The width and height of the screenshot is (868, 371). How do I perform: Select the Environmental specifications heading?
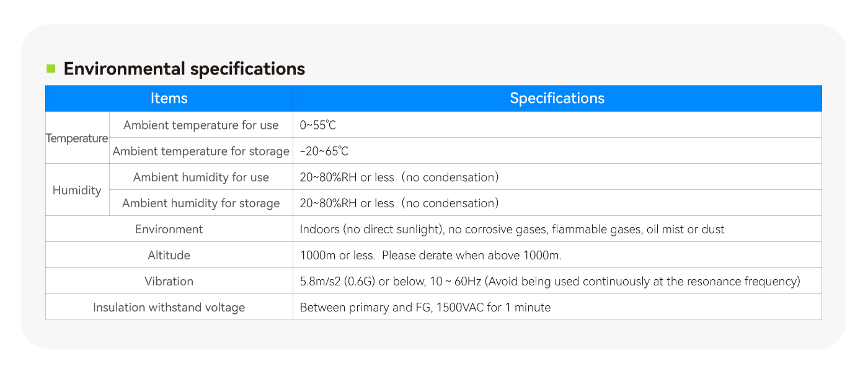point(184,68)
